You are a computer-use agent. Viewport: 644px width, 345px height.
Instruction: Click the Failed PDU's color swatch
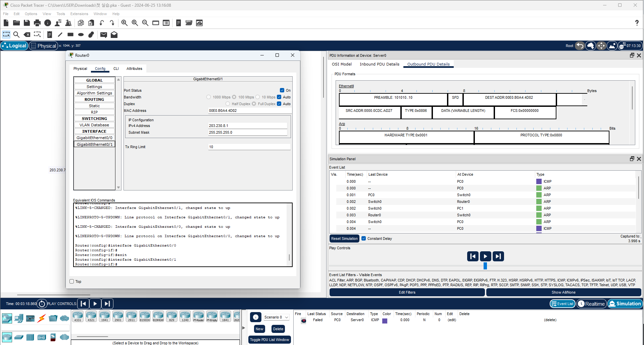point(385,321)
